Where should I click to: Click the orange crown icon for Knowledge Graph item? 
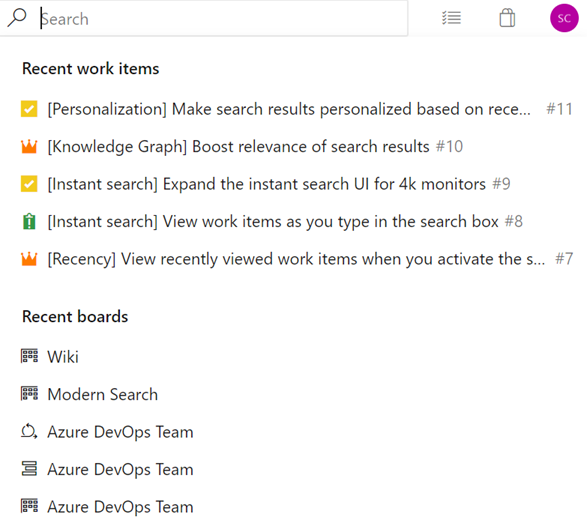click(x=29, y=146)
